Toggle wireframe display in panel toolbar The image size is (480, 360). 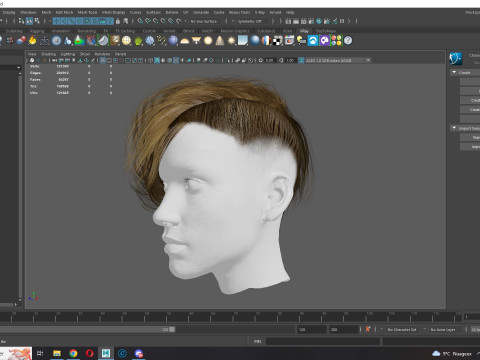[x=150, y=60]
